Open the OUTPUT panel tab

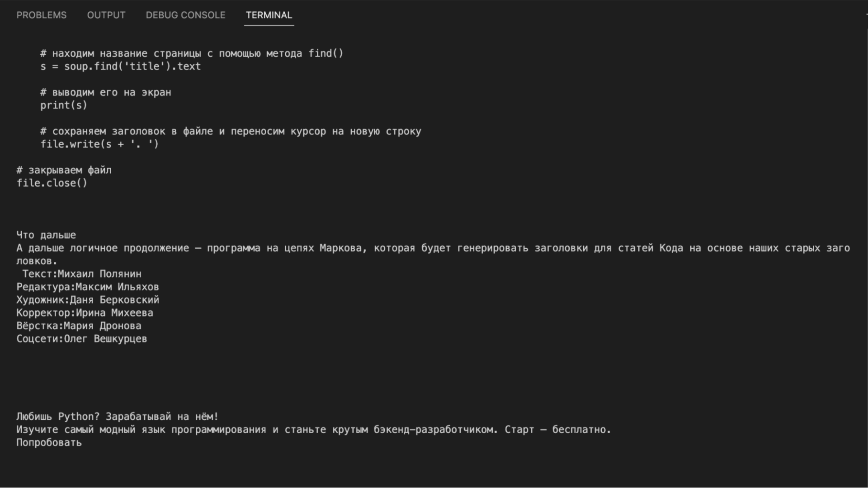coord(106,15)
